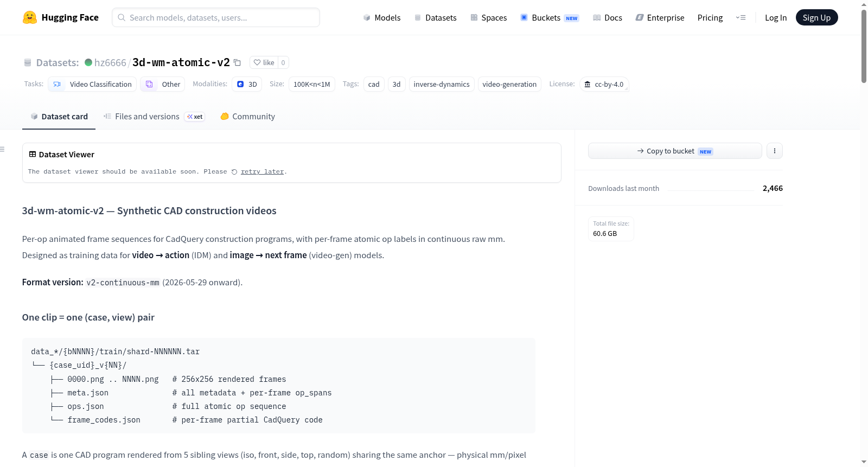Navigate to Buckets
The width and height of the screenshot is (868, 467).
click(550, 17)
